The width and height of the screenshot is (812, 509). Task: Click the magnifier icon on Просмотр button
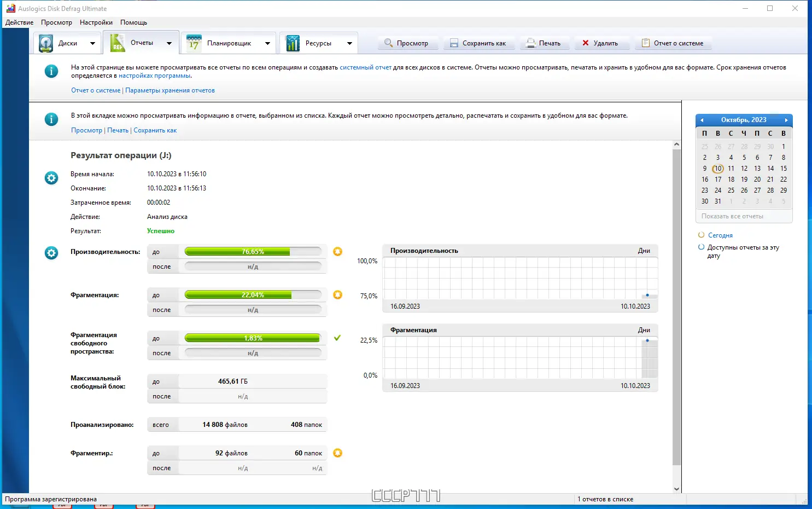pyautogui.click(x=388, y=43)
